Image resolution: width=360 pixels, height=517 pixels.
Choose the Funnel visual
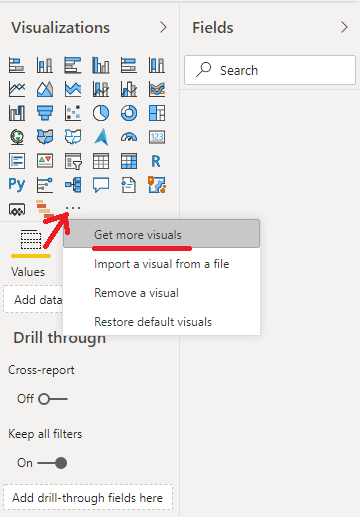click(x=45, y=113)
